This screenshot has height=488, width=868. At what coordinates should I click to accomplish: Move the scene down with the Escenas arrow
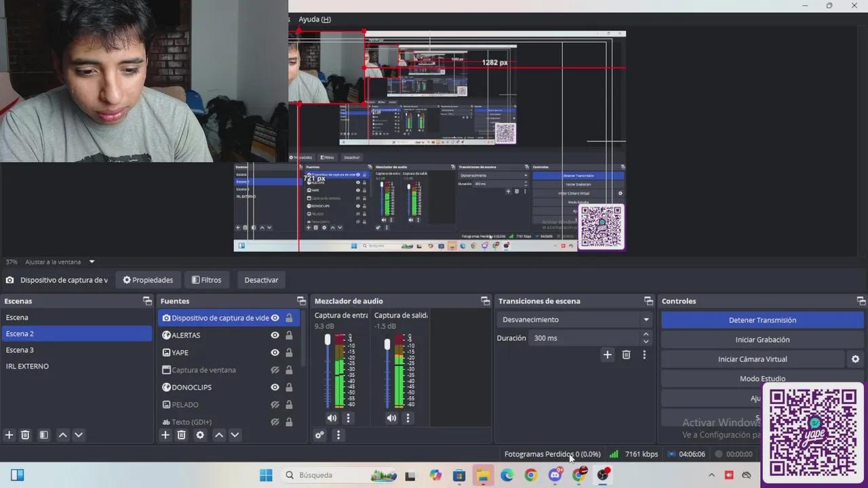click(79, 435)
